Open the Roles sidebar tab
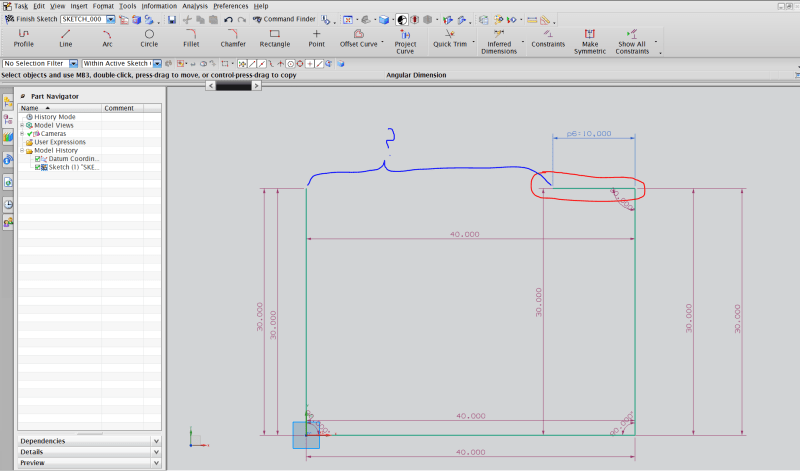Image resolution: width=800 pixels, height=471 pixels. point(8,222)
